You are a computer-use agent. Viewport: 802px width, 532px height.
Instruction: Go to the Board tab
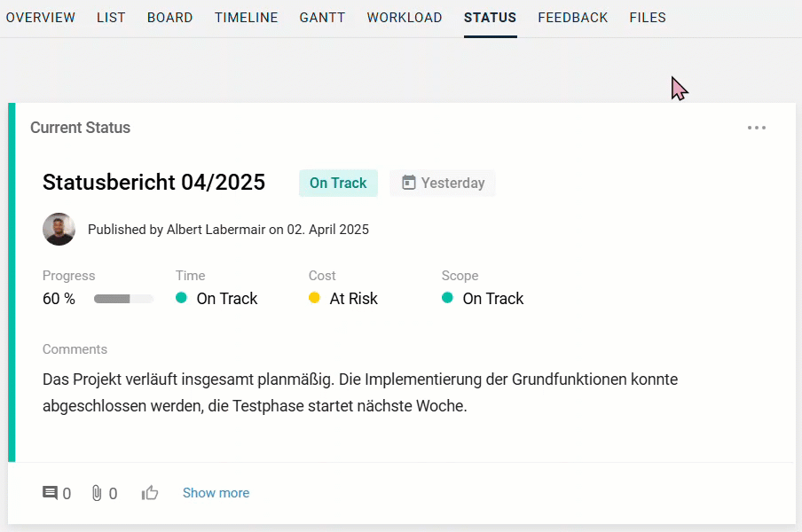pos(169,18)
